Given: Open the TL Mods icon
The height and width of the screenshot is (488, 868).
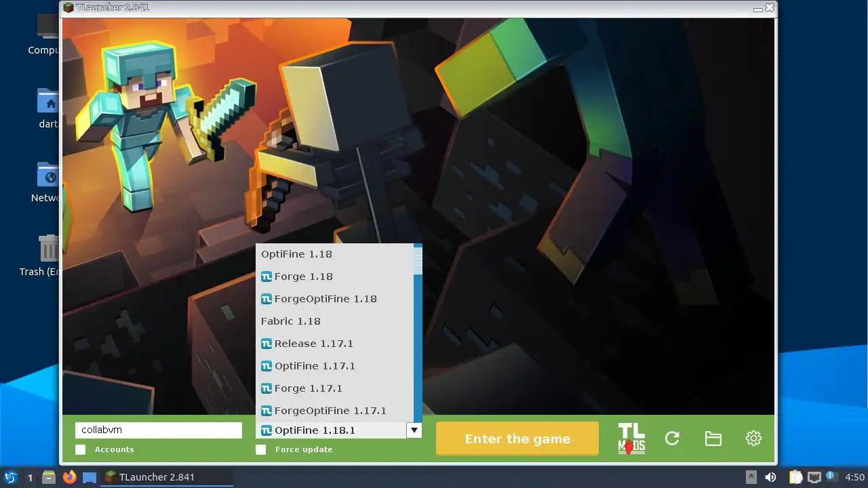Looking at the screenshot, I should pyautogui.click(x=631, y=439).
